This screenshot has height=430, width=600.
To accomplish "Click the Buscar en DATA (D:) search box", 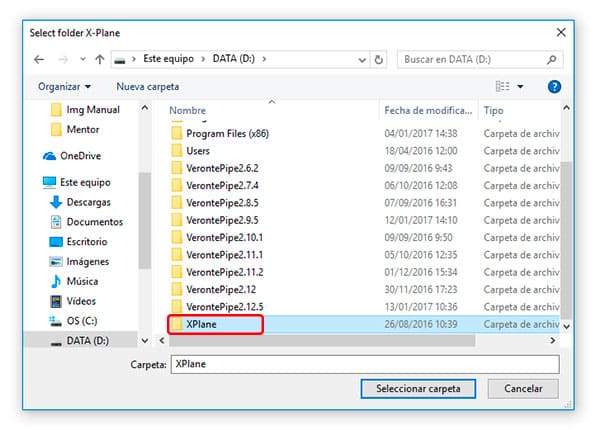I will coord(480,60).
